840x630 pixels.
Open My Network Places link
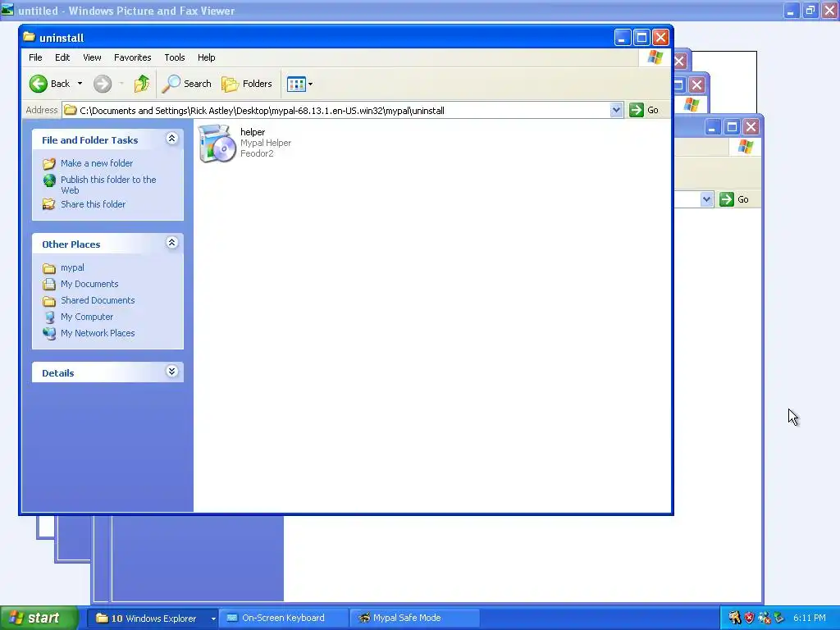(98, 333)
